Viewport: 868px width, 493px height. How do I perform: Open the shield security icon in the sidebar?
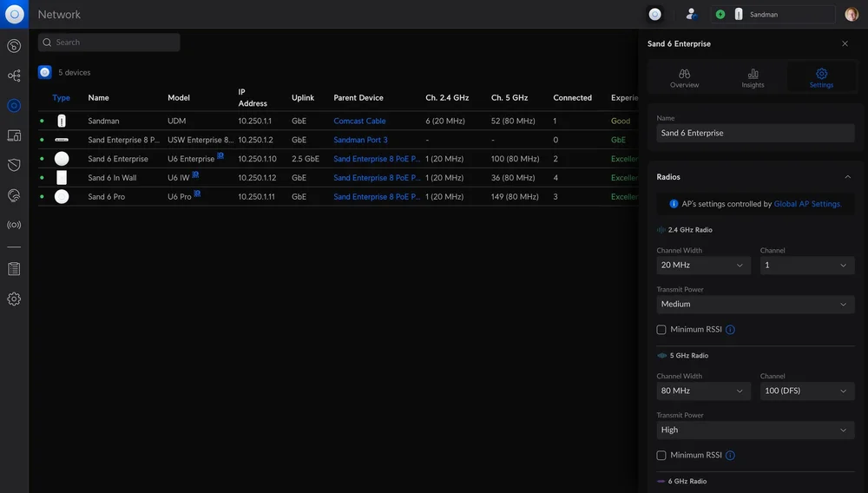click(x=14, y=165)
